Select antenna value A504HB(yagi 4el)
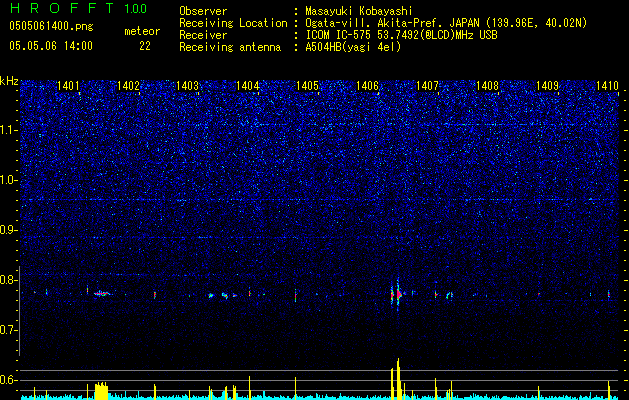 (353, 47)
